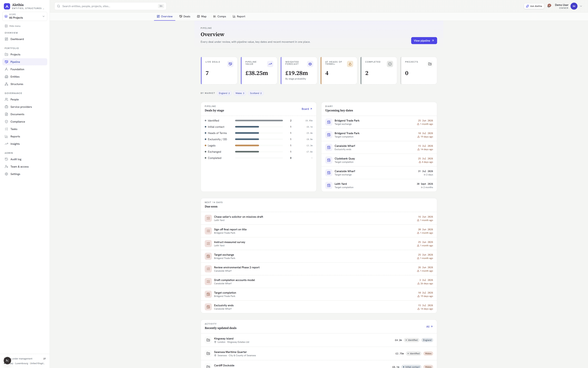
Task: Click the Identified tag on Kingsway Island
Action: pos(411,340)
